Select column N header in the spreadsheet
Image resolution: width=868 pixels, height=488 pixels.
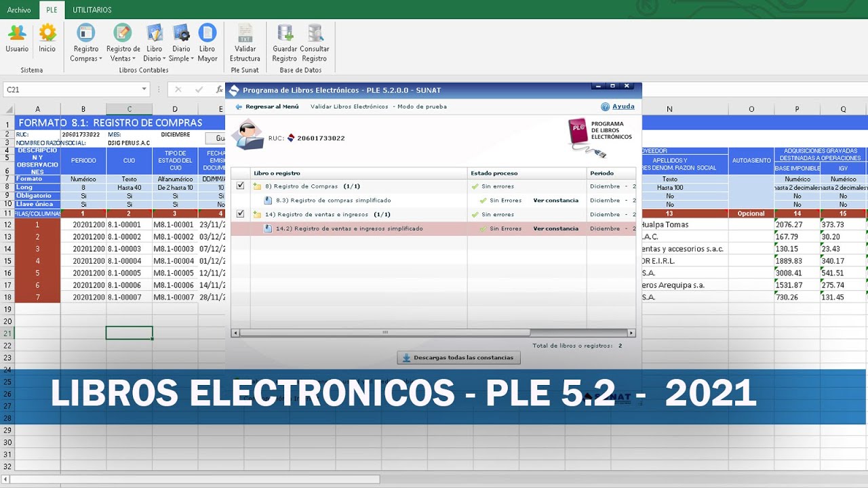pyautogui.click(x=669, y=109)
